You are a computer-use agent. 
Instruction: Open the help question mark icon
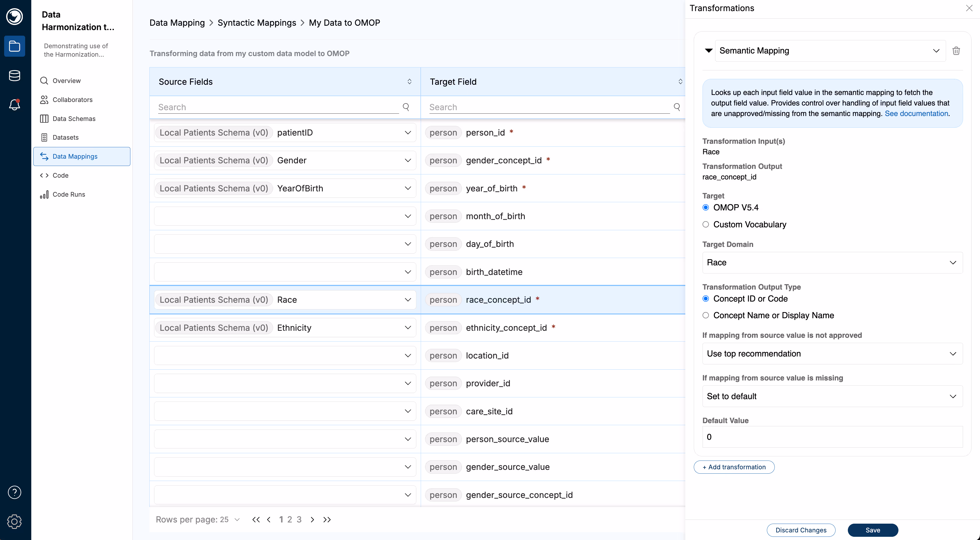pyautogui.click(x=14, y=492)
